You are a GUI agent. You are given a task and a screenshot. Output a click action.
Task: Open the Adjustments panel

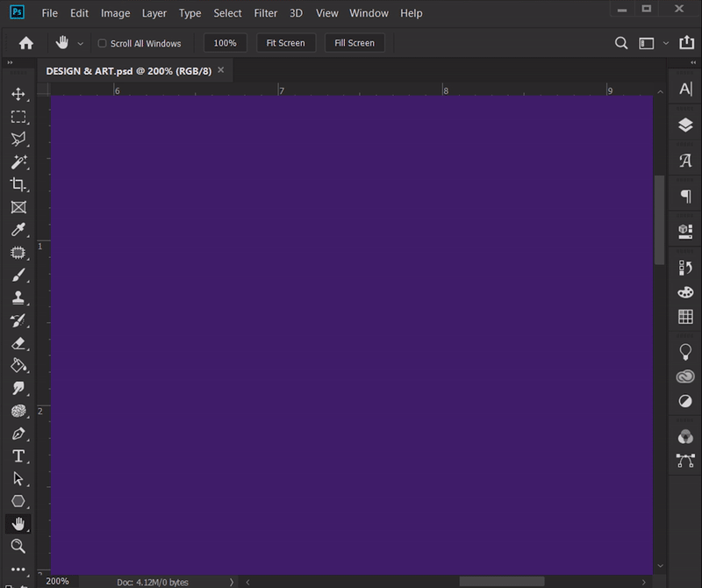[x=685, y=401]
